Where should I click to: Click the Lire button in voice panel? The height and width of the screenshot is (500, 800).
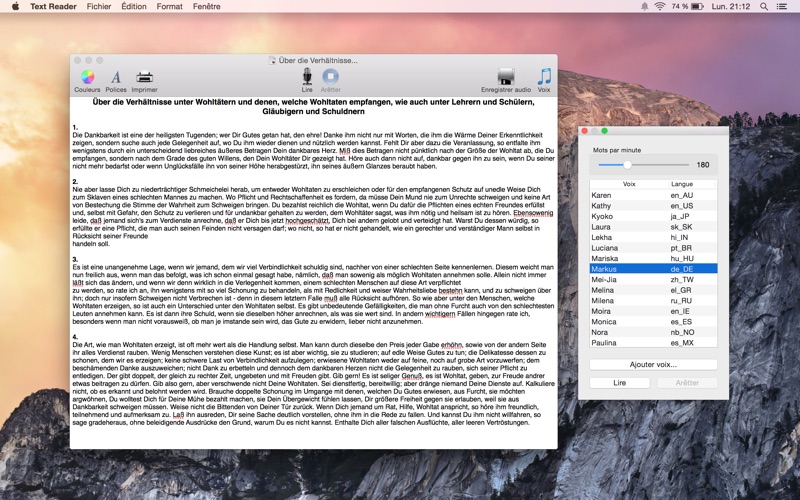[619, 383]
